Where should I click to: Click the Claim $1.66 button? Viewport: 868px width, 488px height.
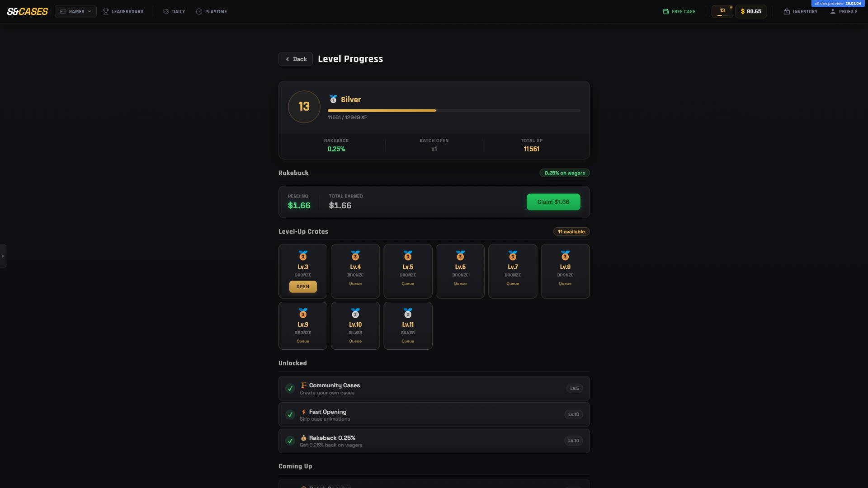tap(553, 202)
